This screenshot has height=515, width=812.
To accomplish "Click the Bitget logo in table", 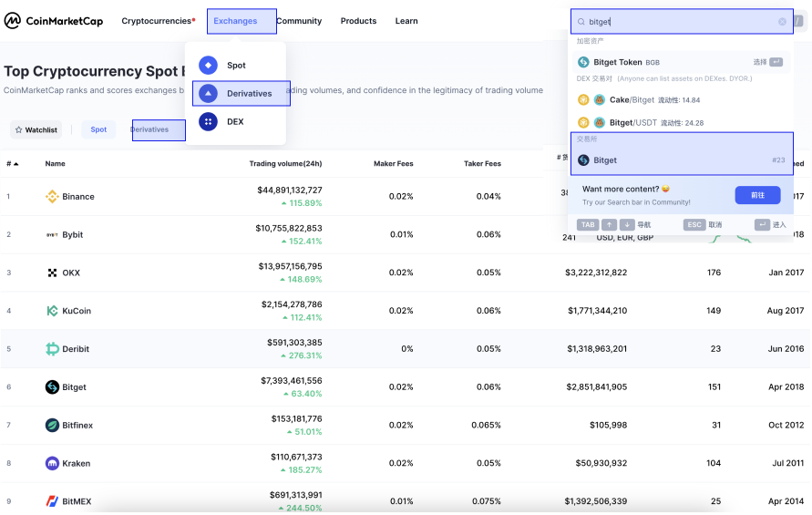I will 52,387.
